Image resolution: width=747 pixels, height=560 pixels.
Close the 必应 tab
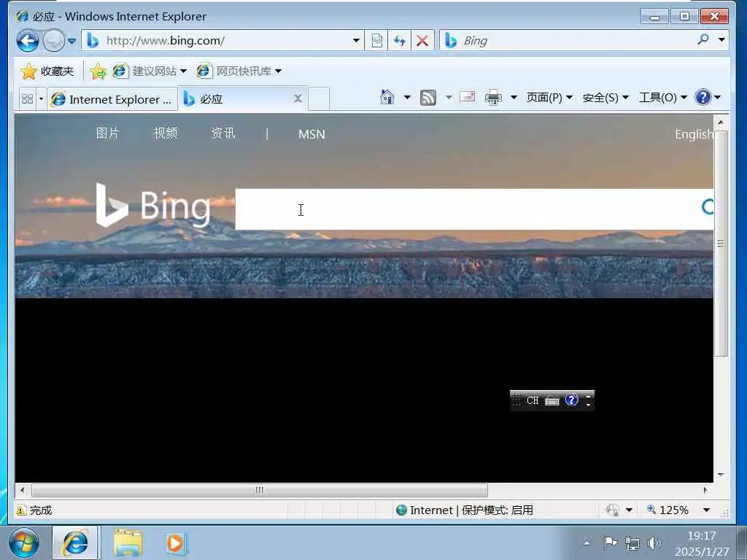[x=298, y=98]
